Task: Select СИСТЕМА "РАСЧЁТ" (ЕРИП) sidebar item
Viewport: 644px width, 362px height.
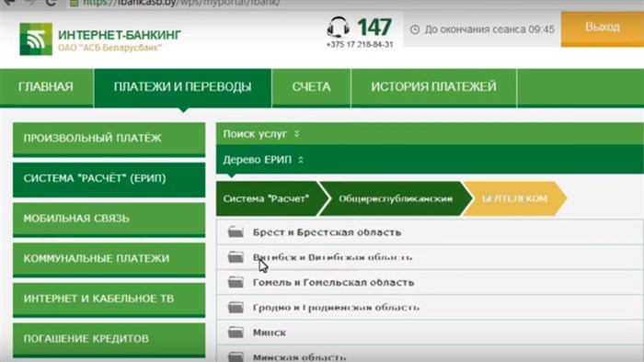Action: (109, 179)
